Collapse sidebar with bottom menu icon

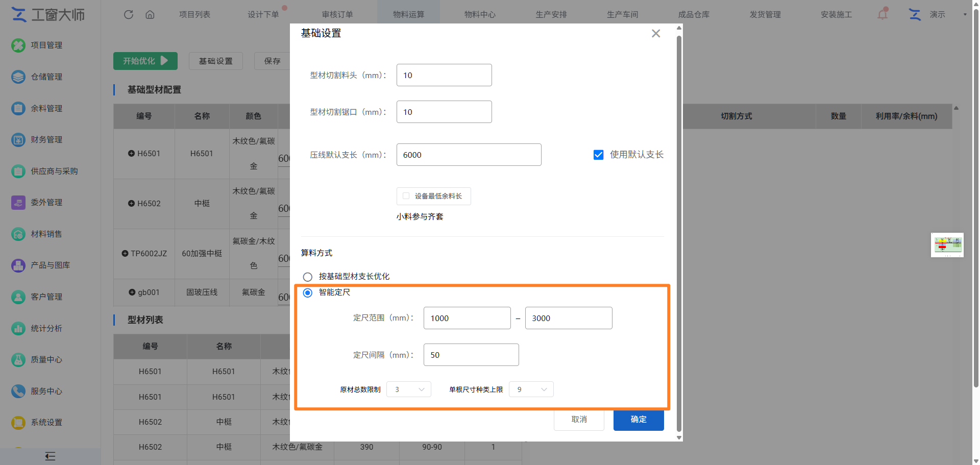50,456
